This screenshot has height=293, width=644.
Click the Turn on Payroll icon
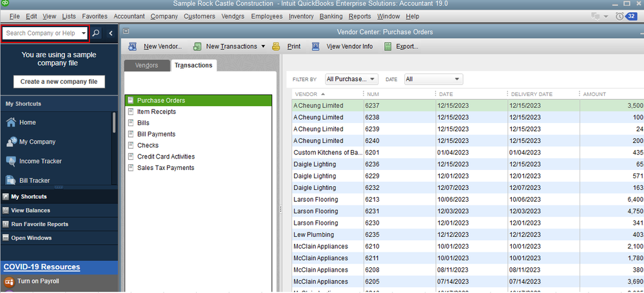click(x=9, y=281)
